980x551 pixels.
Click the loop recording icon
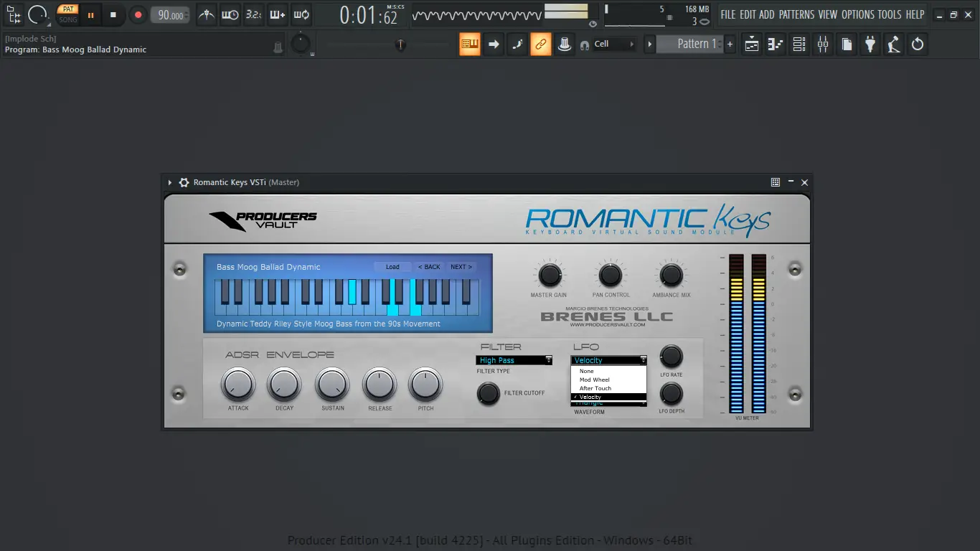(301, 14)
